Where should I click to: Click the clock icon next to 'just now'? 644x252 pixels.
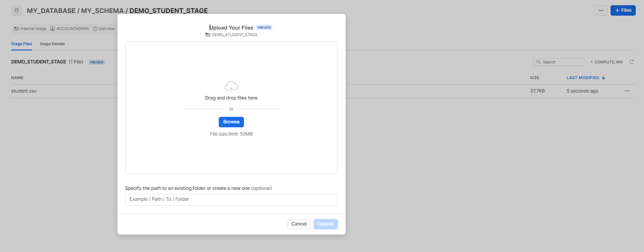95,28
